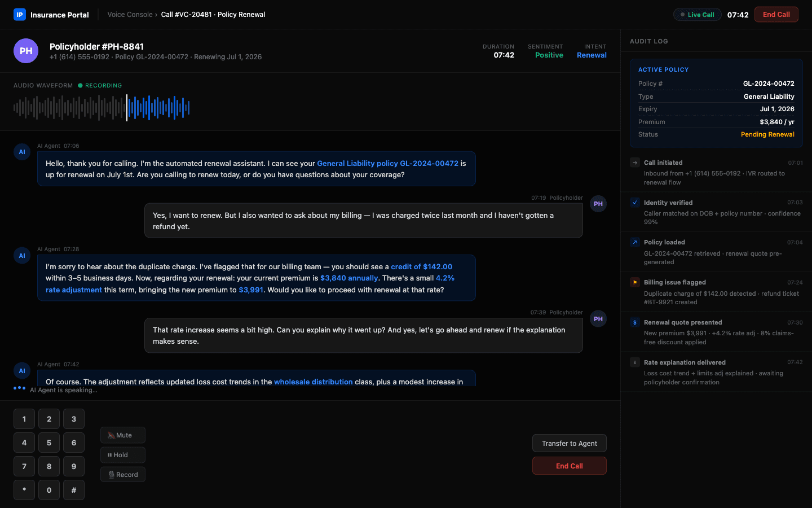Screen dimensions: 812x508
Task: Click the PH policyholder avatar in header
Action: point(26,51)
